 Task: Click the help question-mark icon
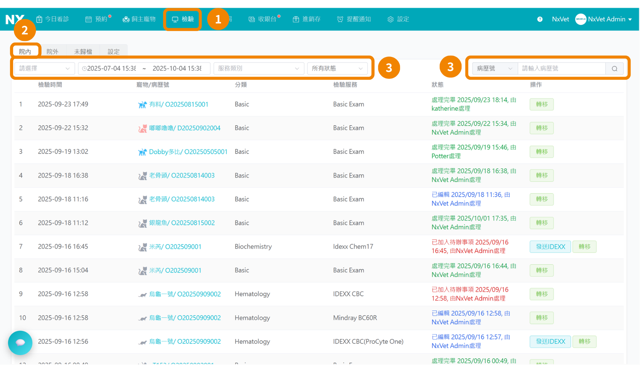(x=540, y=19)
